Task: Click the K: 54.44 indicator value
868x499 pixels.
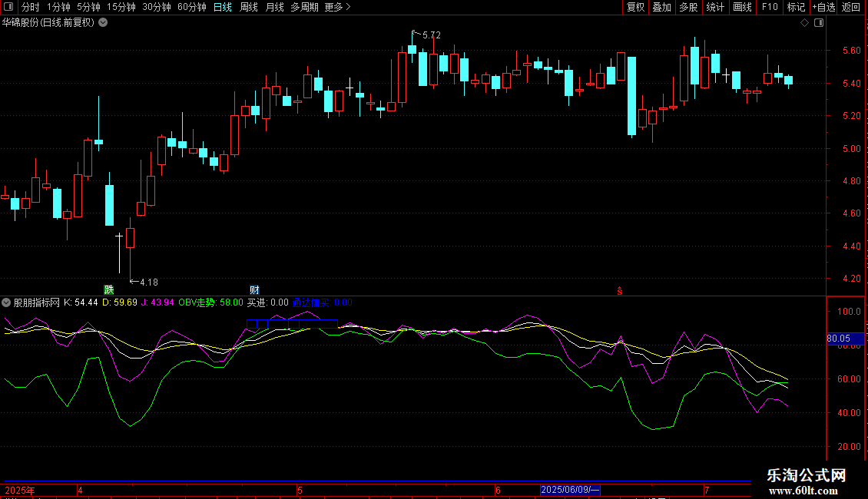Action: (x=81, y=302)
